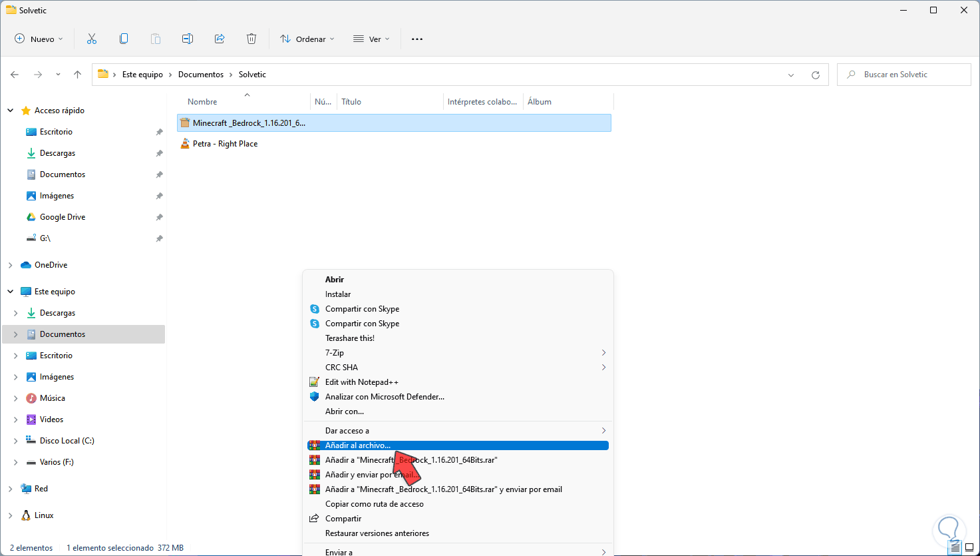The width and height of the screenshot is (980, 556).
Task: Open the three-dots more options menu
Action: click(417, 39)
